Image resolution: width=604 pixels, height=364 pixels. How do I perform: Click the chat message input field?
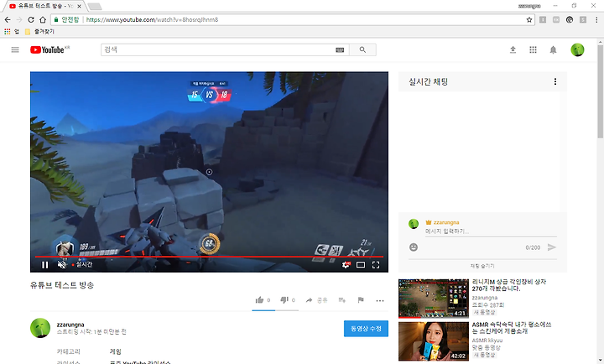point(491,231)
